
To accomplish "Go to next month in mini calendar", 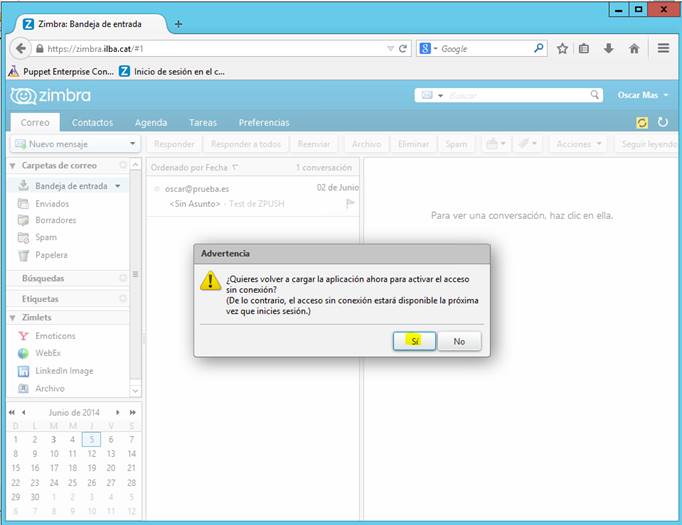I will tap(117, 412).
